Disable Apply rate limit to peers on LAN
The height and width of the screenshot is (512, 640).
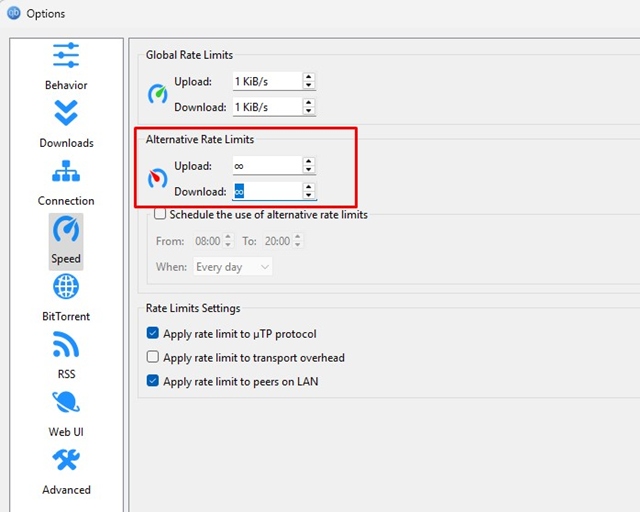tap(153, 381)
